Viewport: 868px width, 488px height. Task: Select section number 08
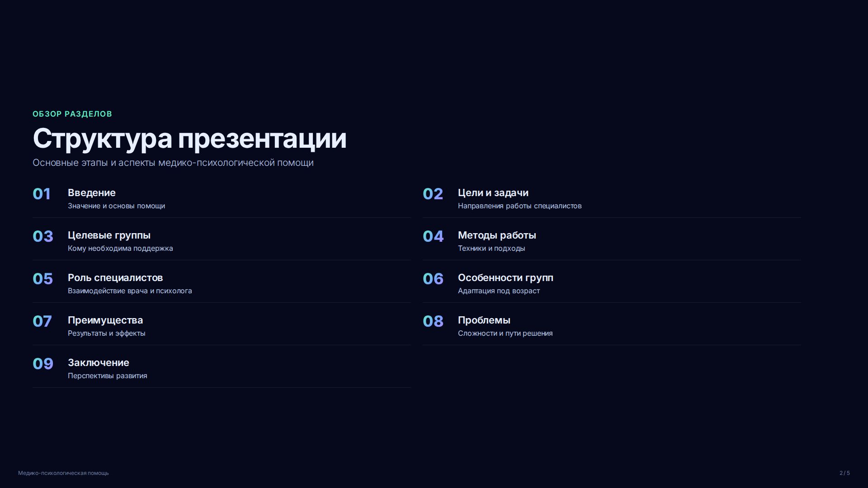[x=433, y=321]
